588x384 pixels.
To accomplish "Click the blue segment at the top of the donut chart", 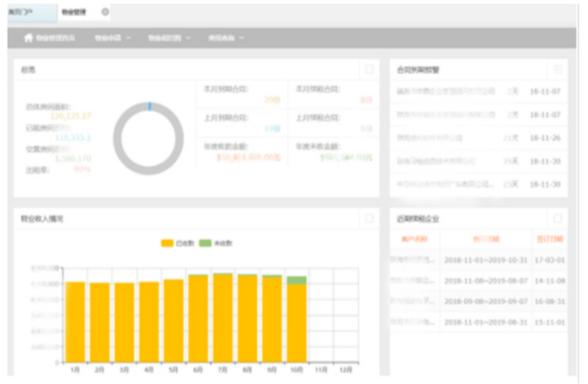I will point(150,106).
